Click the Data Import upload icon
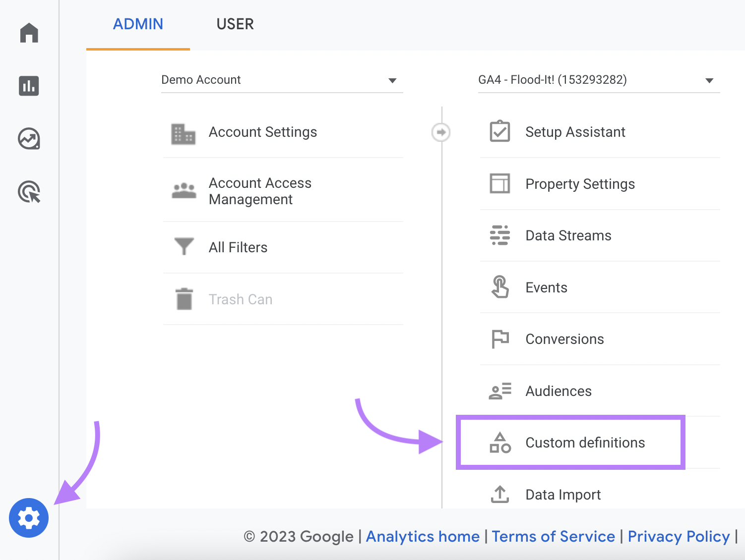The width and height of the screenshot is (745, 560). [499, 494]
